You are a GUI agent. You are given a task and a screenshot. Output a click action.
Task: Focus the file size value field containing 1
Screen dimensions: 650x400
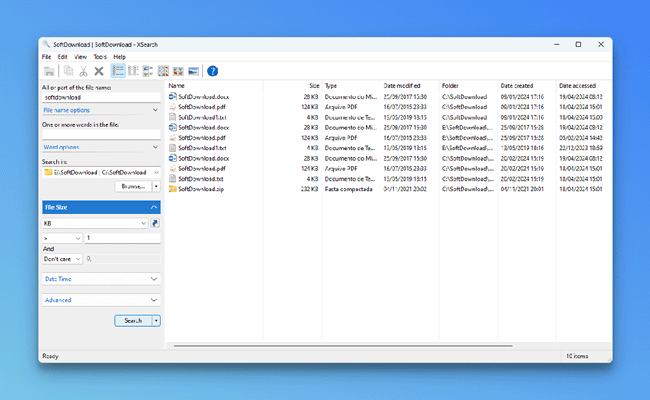122,238
